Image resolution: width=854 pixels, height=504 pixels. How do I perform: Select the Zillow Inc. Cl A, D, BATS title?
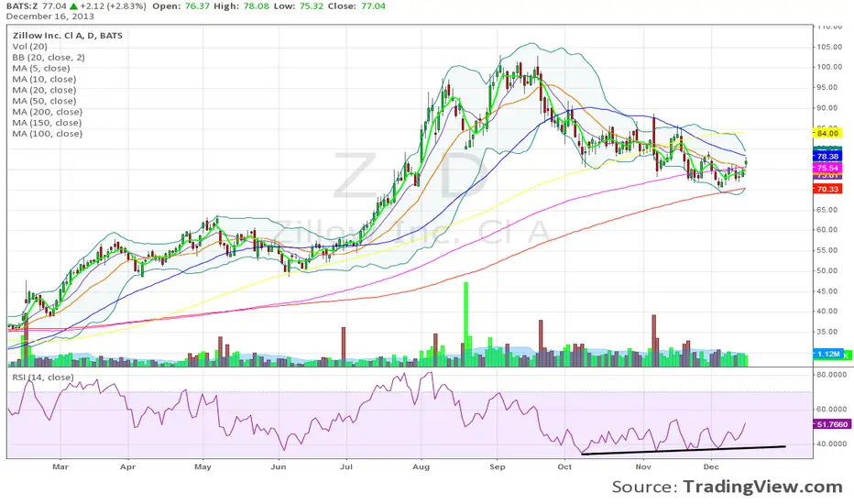pos(68,36)
